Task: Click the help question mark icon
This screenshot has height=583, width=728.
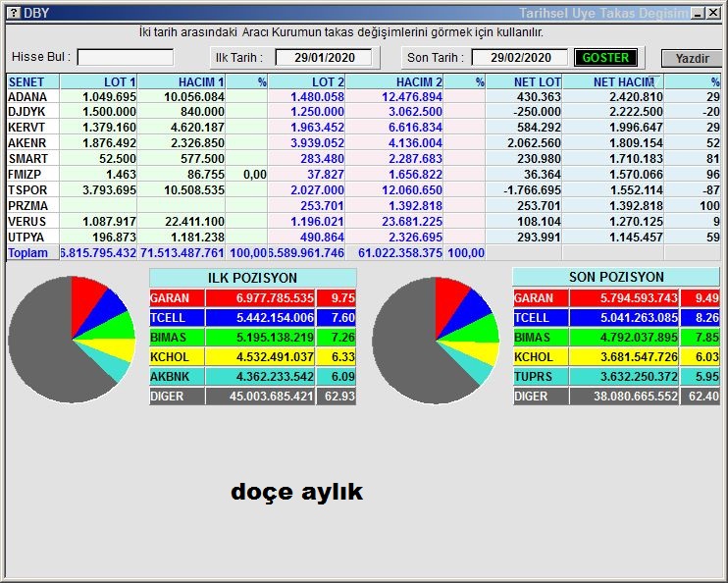Action: [x=14, y=13]
